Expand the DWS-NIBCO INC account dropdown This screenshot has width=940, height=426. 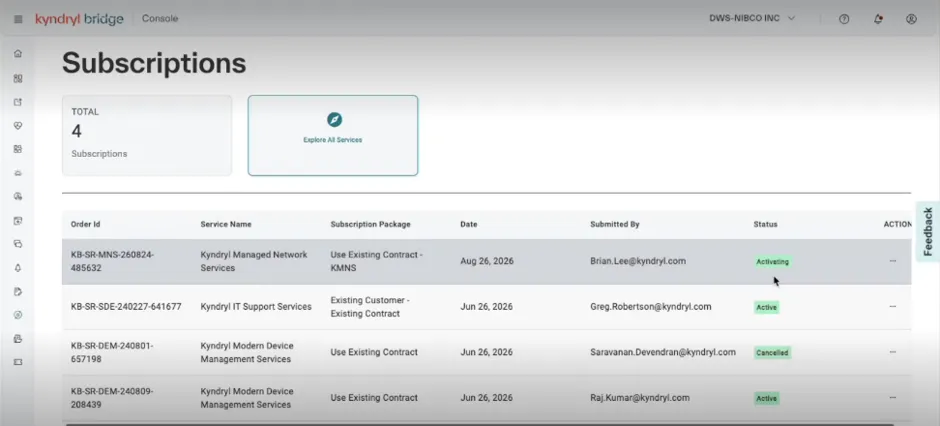point(752,19)
